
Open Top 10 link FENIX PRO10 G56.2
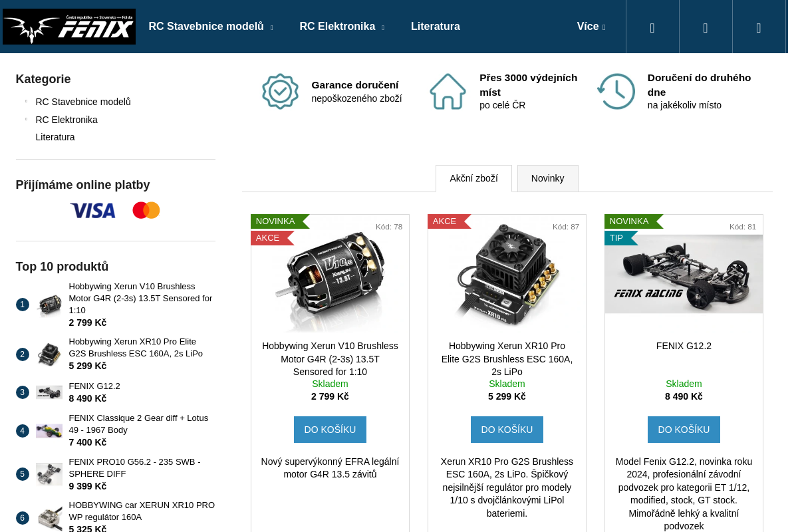point(134,468)
